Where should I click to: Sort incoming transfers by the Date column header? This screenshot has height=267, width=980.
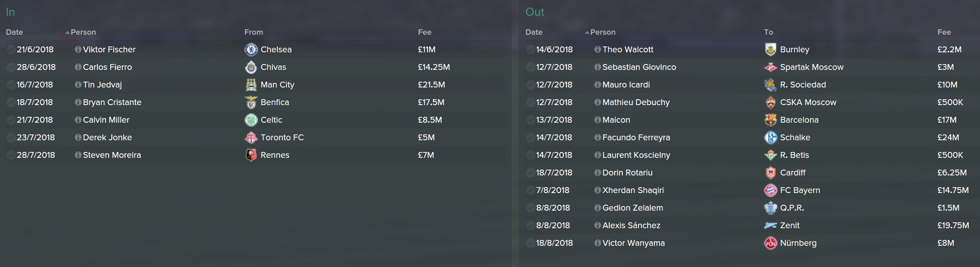pos(14,32)
